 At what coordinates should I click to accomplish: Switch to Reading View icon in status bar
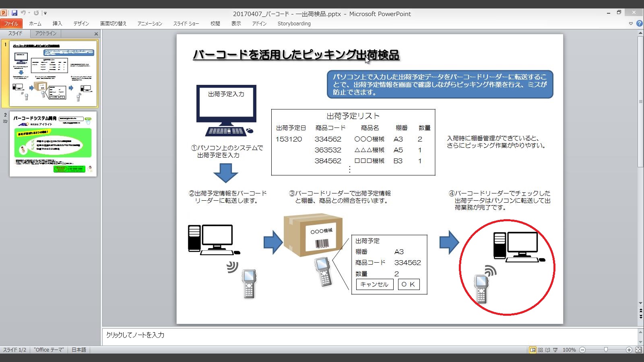pyautogui.click(x=548, y=350)
